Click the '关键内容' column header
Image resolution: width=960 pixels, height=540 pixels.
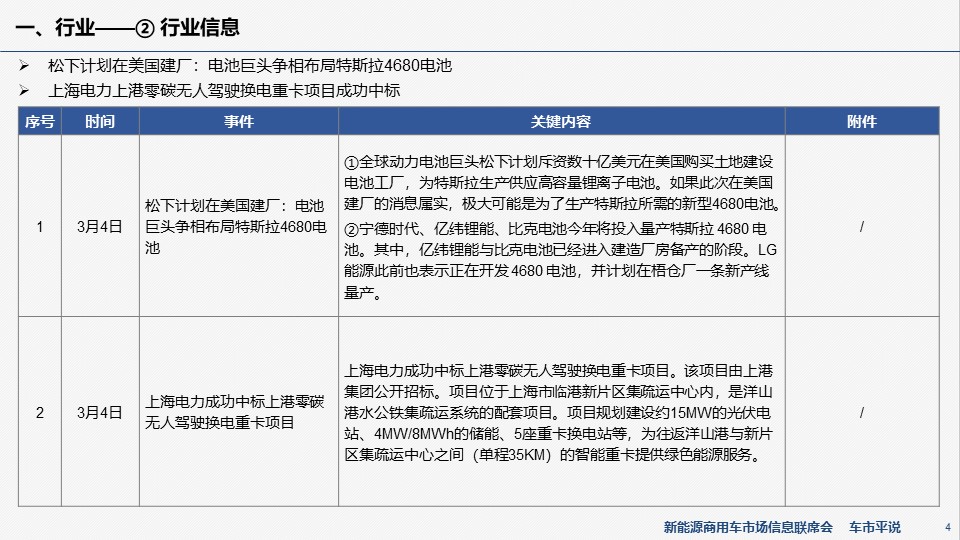(x=561, y=121)
